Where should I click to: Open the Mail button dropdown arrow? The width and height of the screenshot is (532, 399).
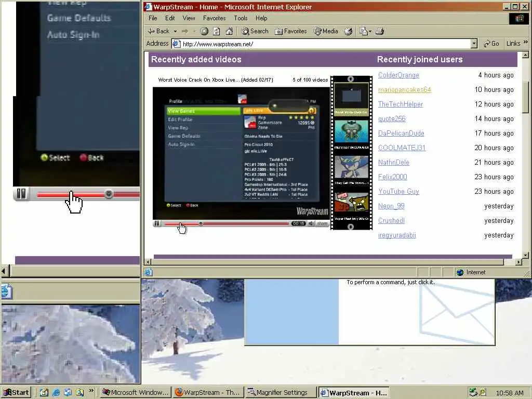tap(370, 31)
